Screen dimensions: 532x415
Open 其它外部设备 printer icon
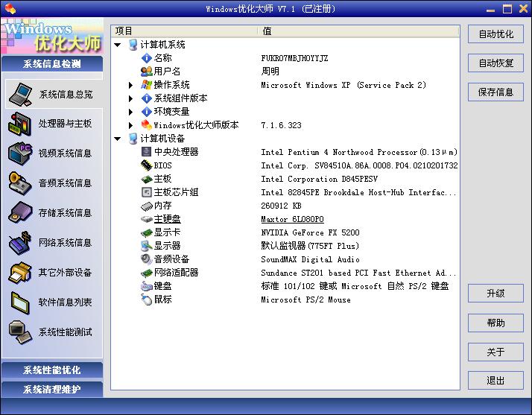coord(20,273)
